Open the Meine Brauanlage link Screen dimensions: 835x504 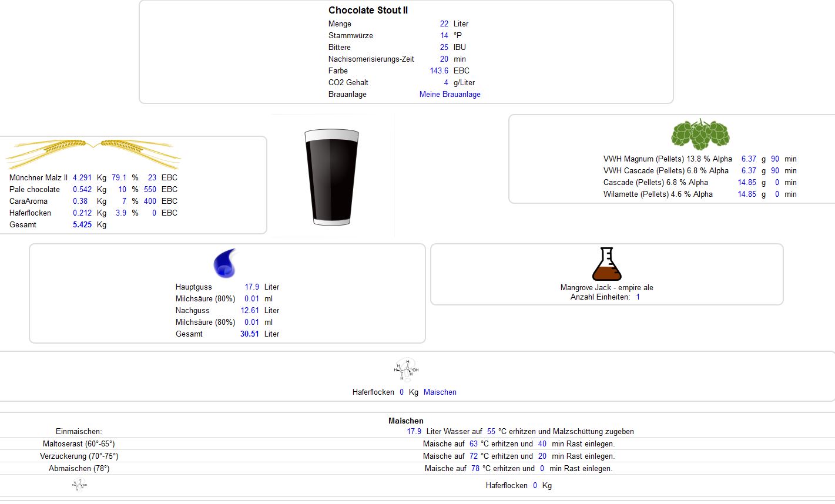tap(450, 94)
